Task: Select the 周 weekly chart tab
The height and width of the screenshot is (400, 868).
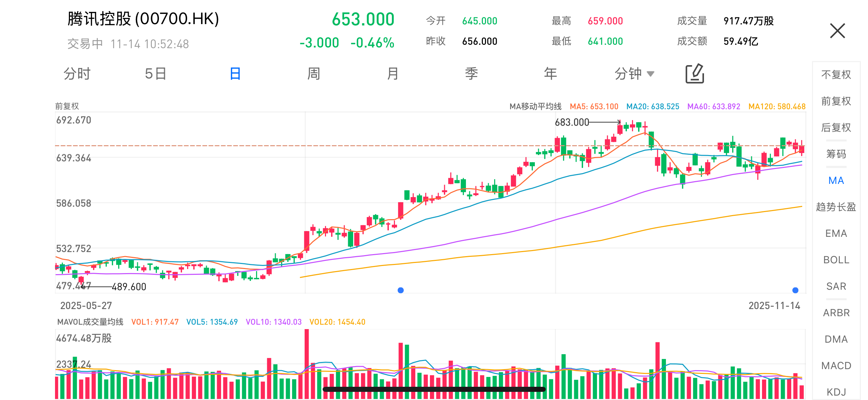Action: coord(313,74)
